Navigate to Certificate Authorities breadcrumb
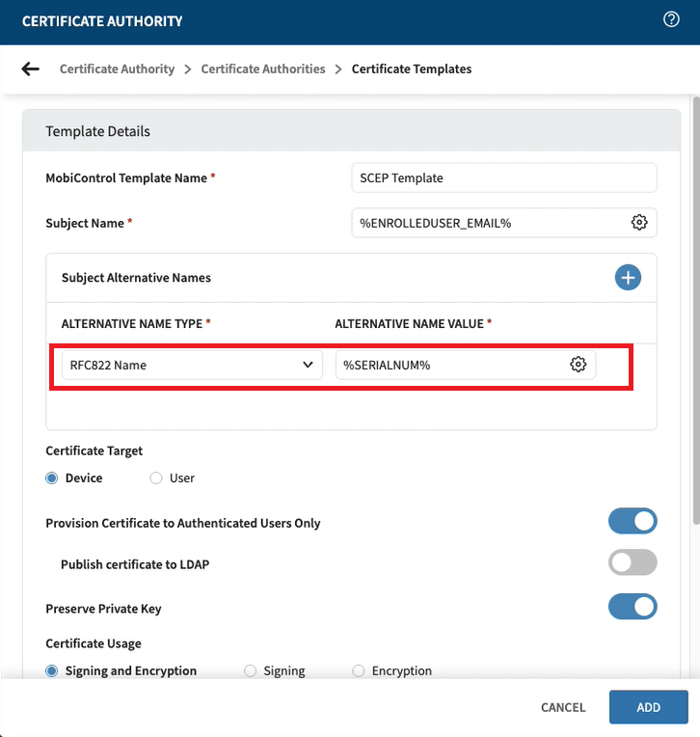The image size is (700, 737). click(263, 69)
